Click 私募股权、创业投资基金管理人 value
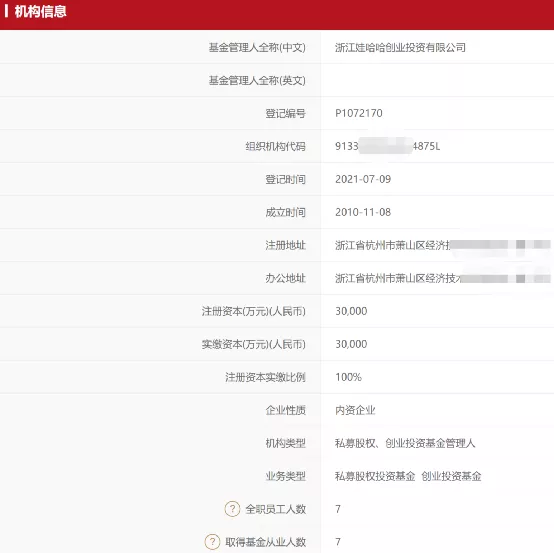 coord(405,443)
